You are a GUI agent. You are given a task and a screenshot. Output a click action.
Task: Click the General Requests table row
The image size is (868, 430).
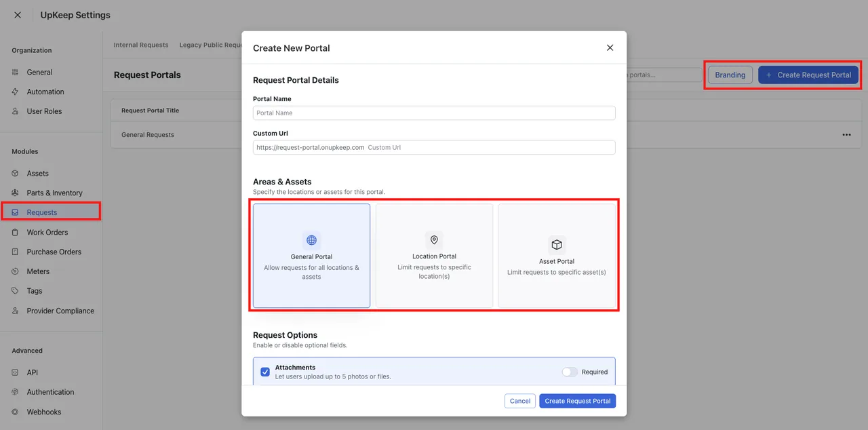click(x=486, y=135)
